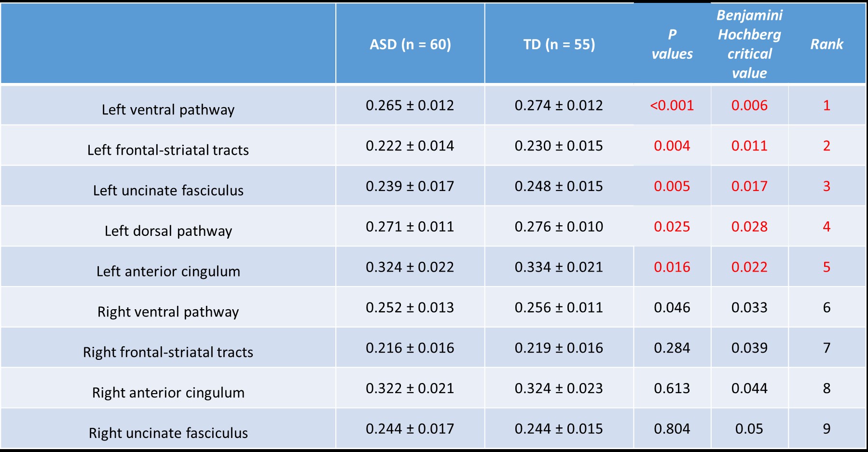Click the red <0.001 P value cell
Image resolution: width=868 pixels, height=452 pixels.
point(672,105)
